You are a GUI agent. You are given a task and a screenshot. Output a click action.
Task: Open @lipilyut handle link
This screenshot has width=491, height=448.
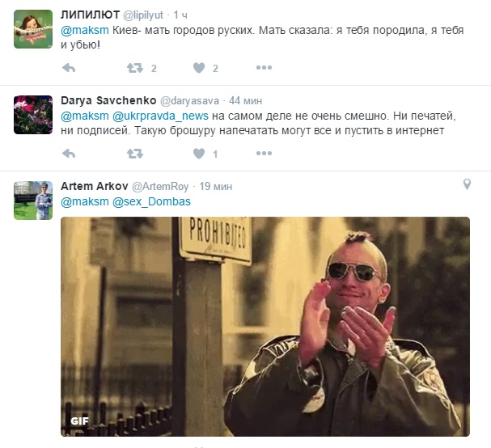tap(143, 15)
